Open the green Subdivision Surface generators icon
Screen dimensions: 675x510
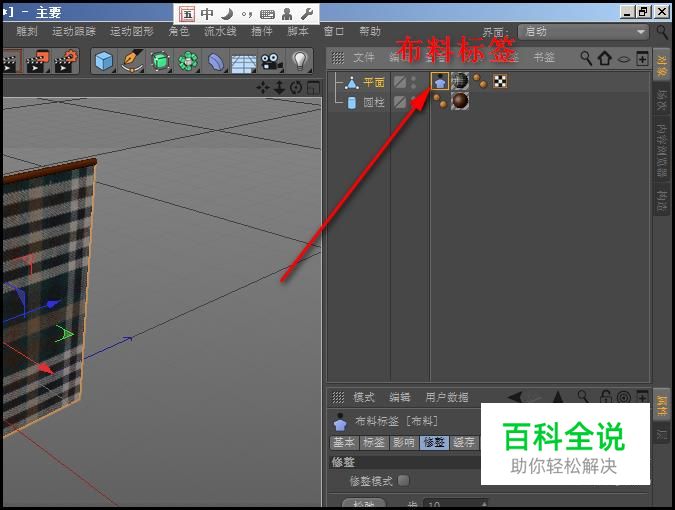click(160, 61)
